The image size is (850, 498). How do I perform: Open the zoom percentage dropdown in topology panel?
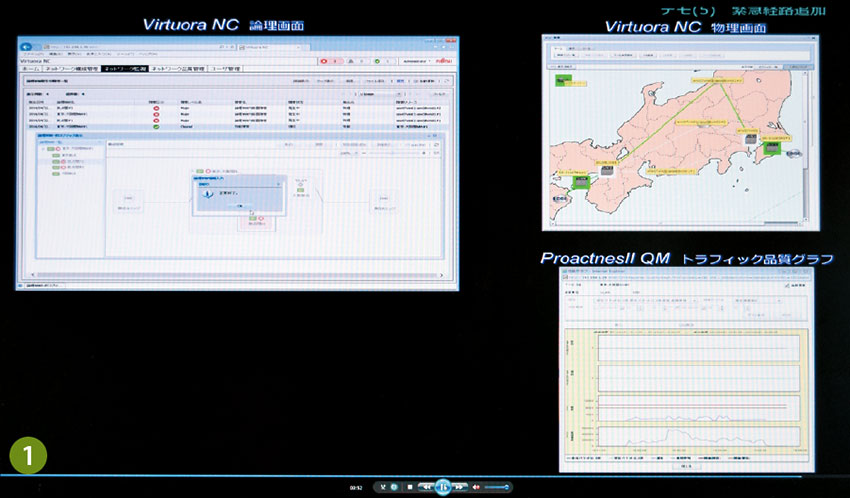[x=348, y=153]
